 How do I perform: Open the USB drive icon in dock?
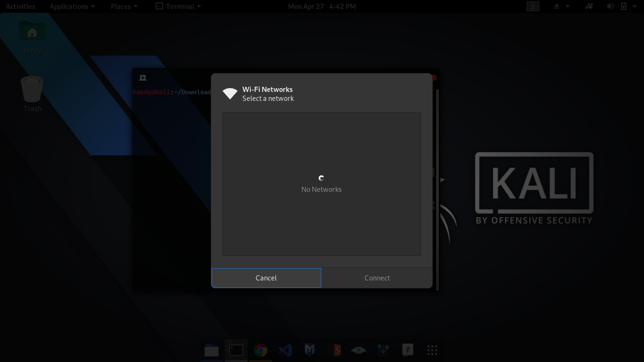tap(408, 350)
